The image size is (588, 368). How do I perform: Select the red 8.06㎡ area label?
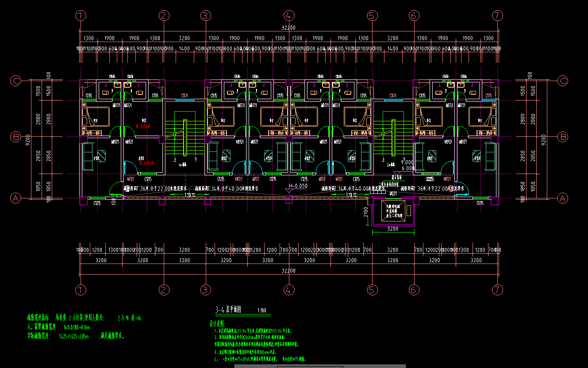pos(143,127)
